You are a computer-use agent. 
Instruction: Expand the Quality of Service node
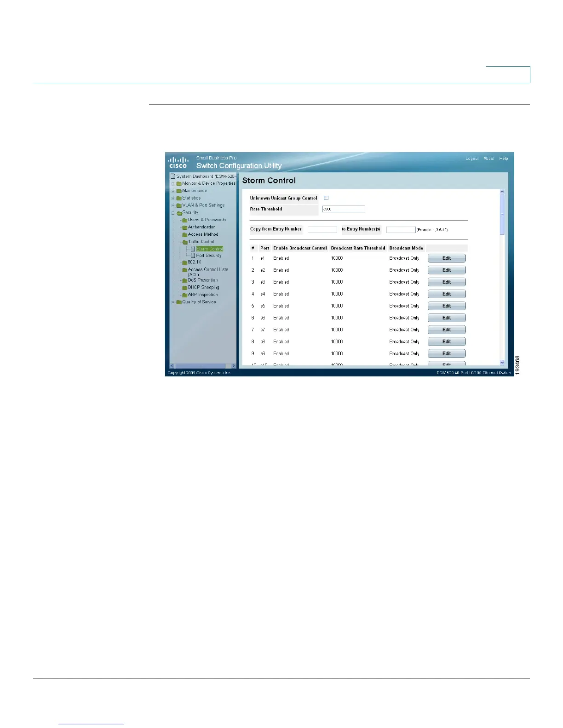point(173,302)
